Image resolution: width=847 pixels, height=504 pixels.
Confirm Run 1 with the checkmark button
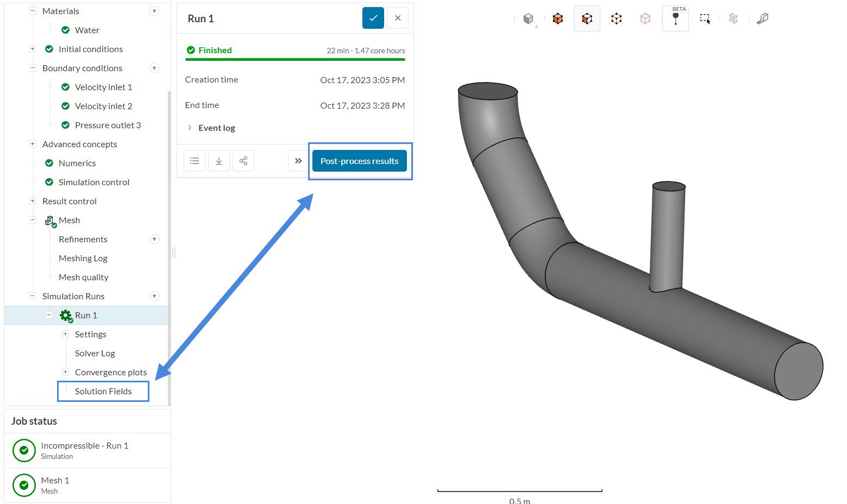(373, 18)
